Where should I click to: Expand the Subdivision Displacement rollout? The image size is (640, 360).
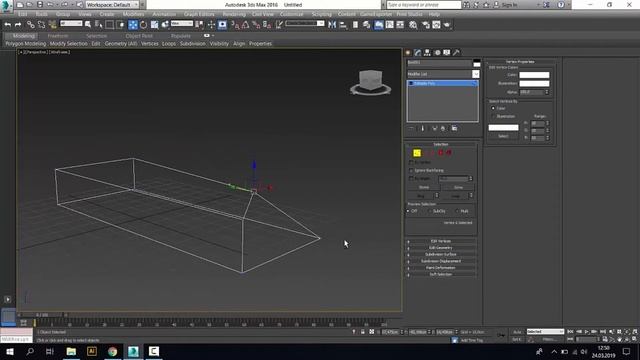pos(441,261)
